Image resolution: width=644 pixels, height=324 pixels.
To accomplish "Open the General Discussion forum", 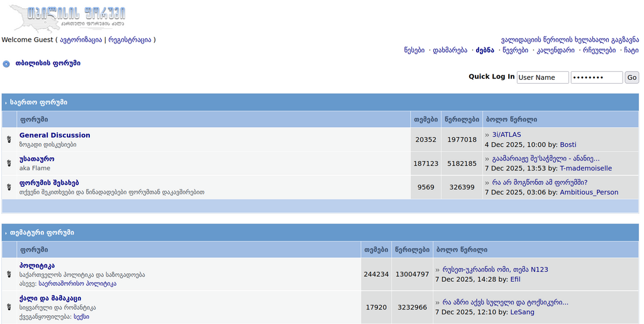I will coord(55,135).
